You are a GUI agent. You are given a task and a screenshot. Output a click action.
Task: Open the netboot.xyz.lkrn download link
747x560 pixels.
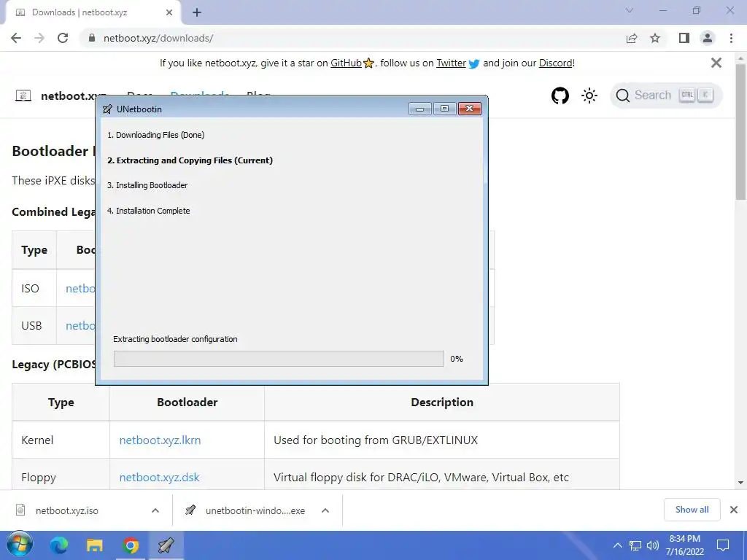tap(160, 440)
